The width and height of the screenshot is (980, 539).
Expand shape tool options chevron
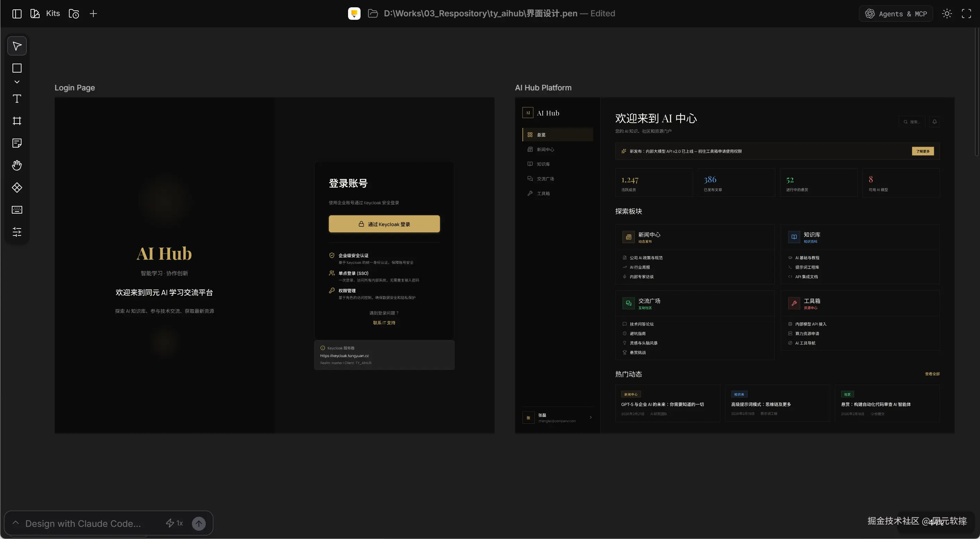17,82
